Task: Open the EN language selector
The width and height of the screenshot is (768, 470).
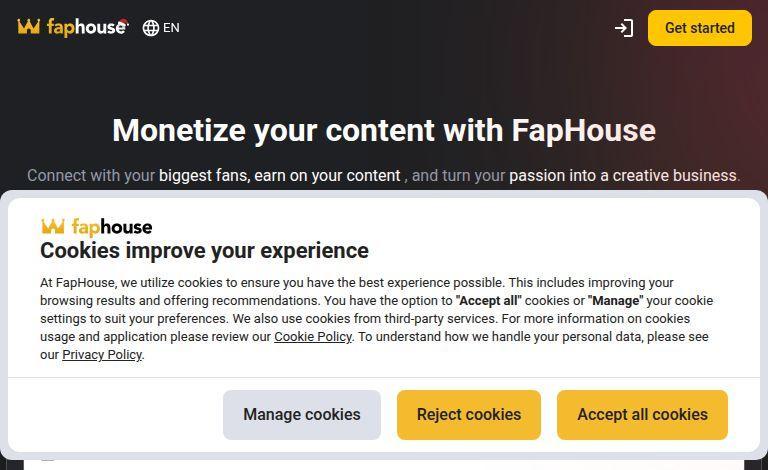Action: (x=171, y=28)
